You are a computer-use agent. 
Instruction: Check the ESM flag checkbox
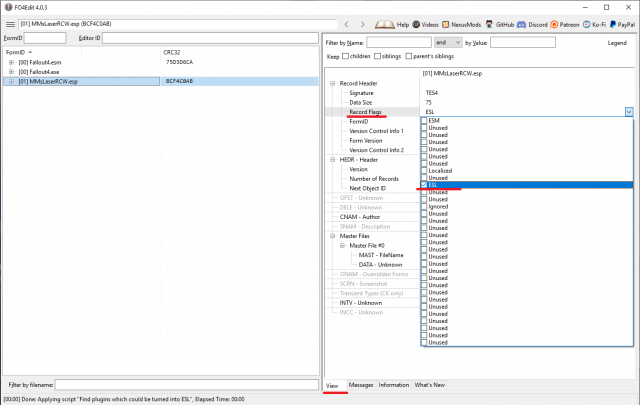tap(424, 121)
